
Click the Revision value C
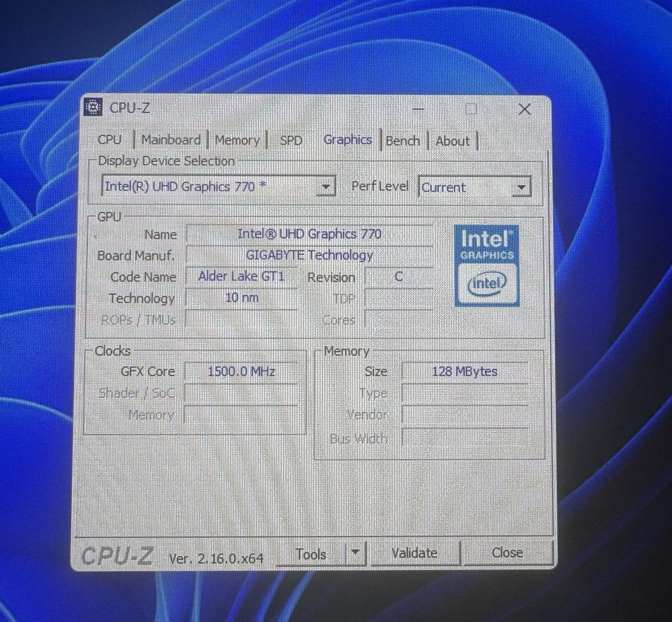(399, 277)
